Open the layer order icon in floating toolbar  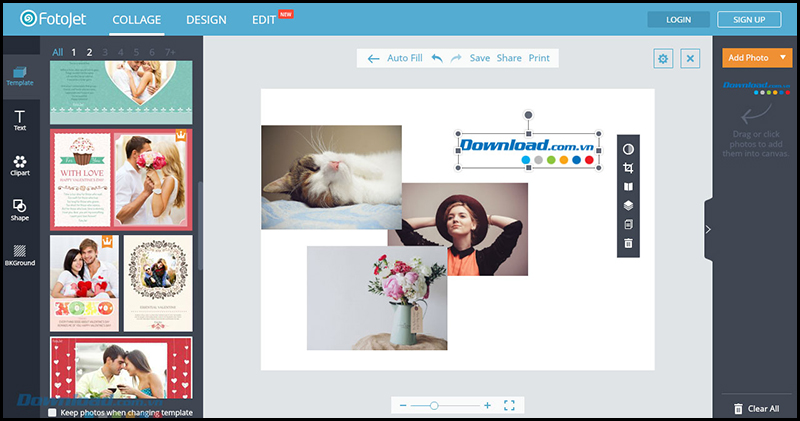pyautogui.click(x=628, y=205)
